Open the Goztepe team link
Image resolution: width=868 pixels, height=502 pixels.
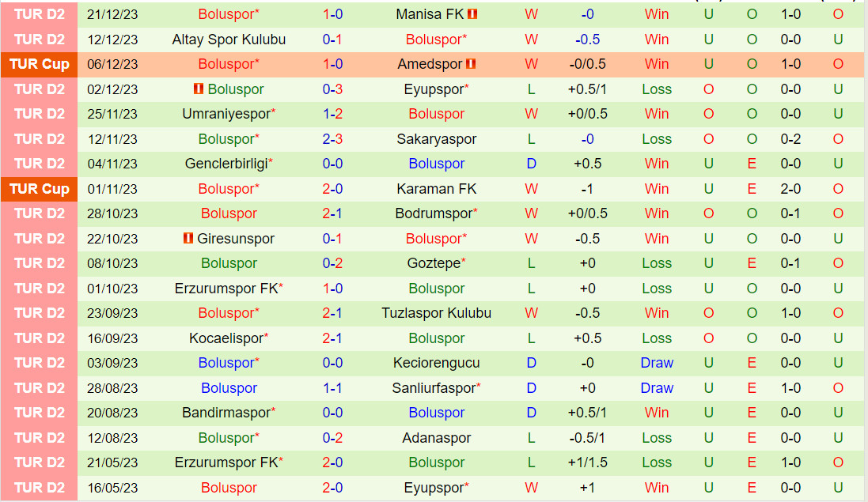433,263
